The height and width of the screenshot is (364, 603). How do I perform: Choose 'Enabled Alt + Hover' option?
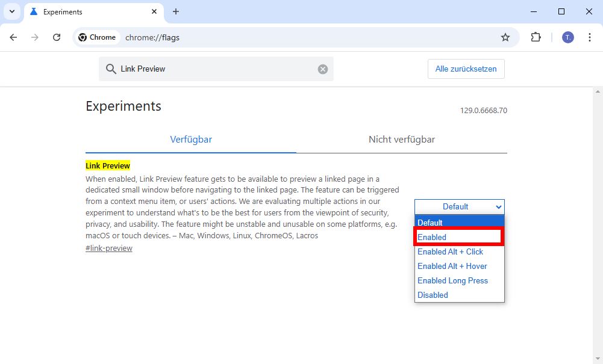[452, 266]
